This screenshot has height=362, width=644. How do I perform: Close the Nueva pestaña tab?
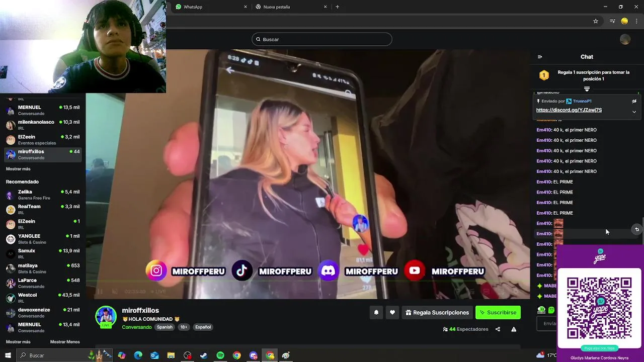[x=325, y=7]
